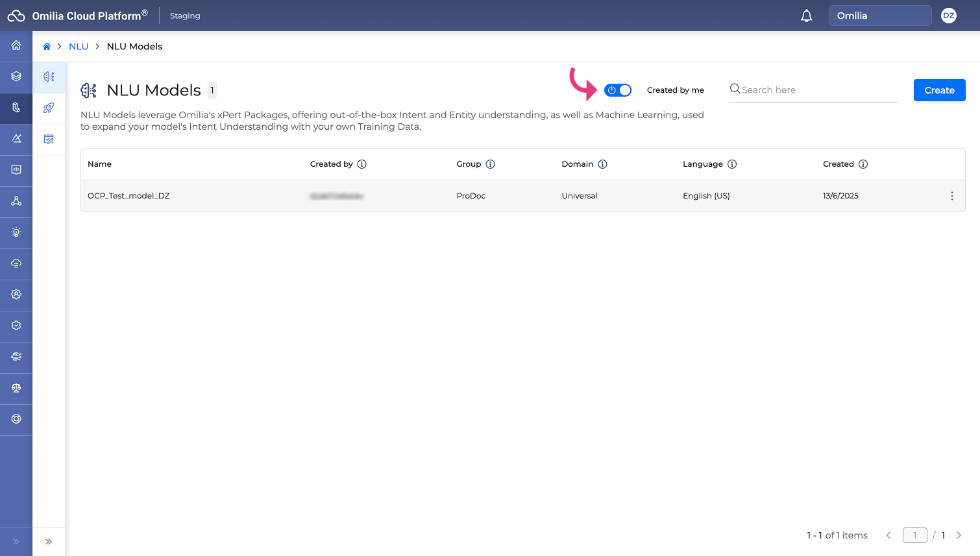Click the home icon in left sidebar
Screen dimensions: 980x556
[x=16, y=45]
